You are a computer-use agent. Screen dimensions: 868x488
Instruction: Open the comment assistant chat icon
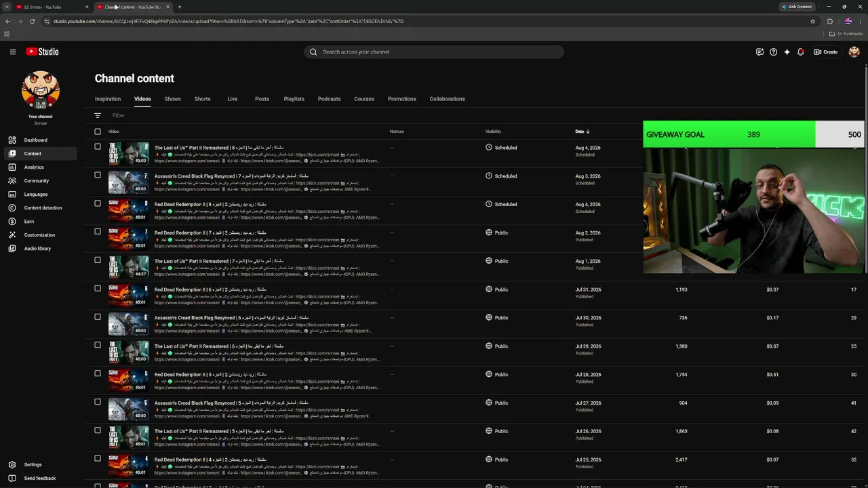(x=759, y=52)
